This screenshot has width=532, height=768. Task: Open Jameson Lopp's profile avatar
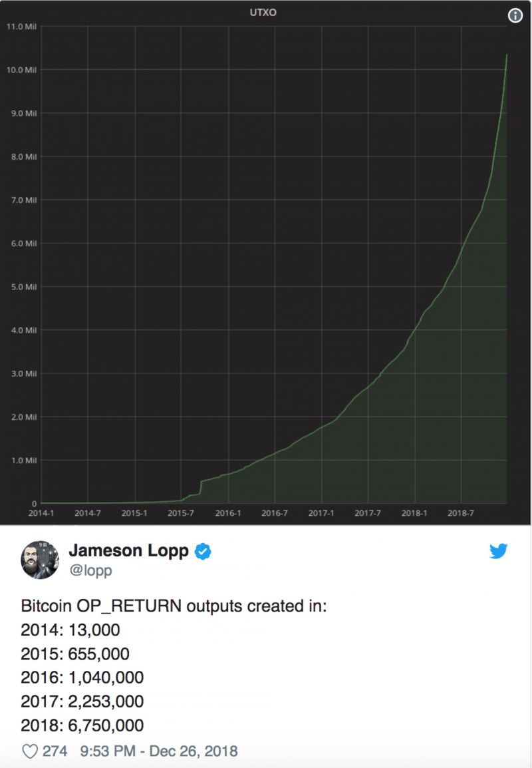pos(40,560)
